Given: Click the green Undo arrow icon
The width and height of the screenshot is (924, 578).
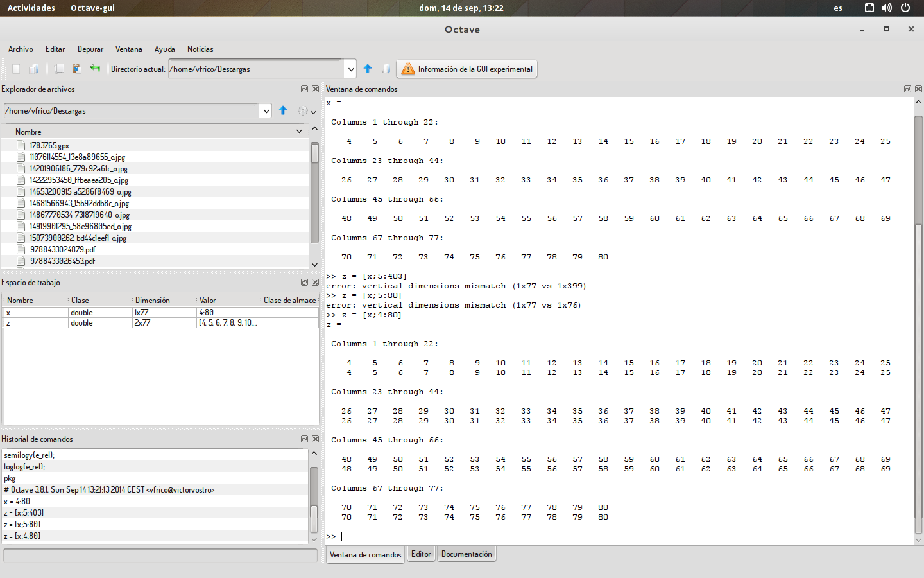Looking at the screenshot, I should (95, 68).
